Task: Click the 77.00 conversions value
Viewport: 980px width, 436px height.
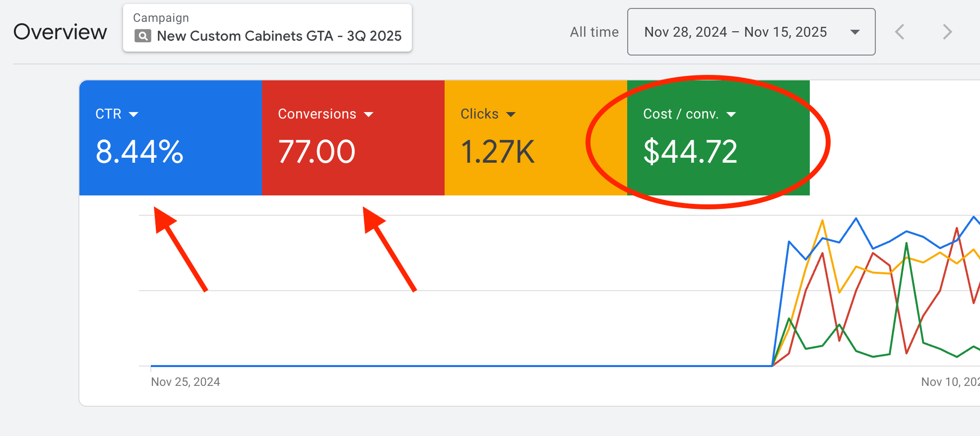Action: 317,152
